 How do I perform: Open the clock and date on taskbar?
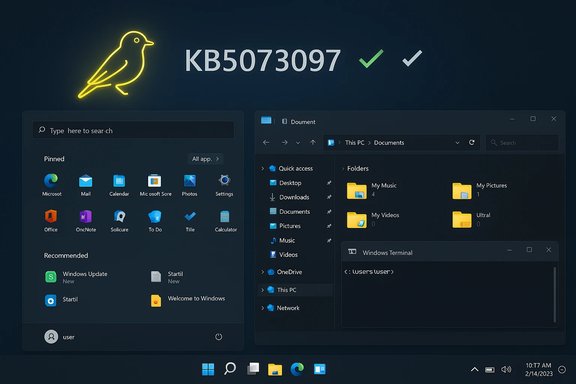(538, 369)
